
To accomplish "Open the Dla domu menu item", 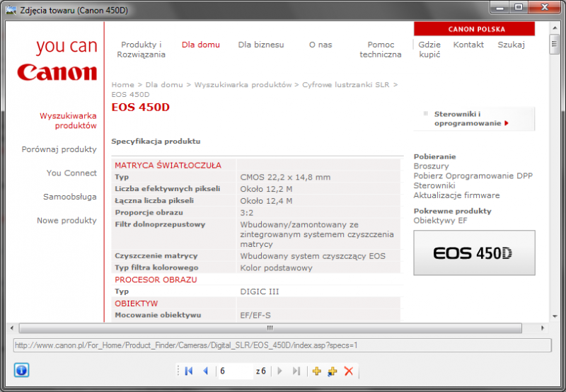I will (201, 45).
